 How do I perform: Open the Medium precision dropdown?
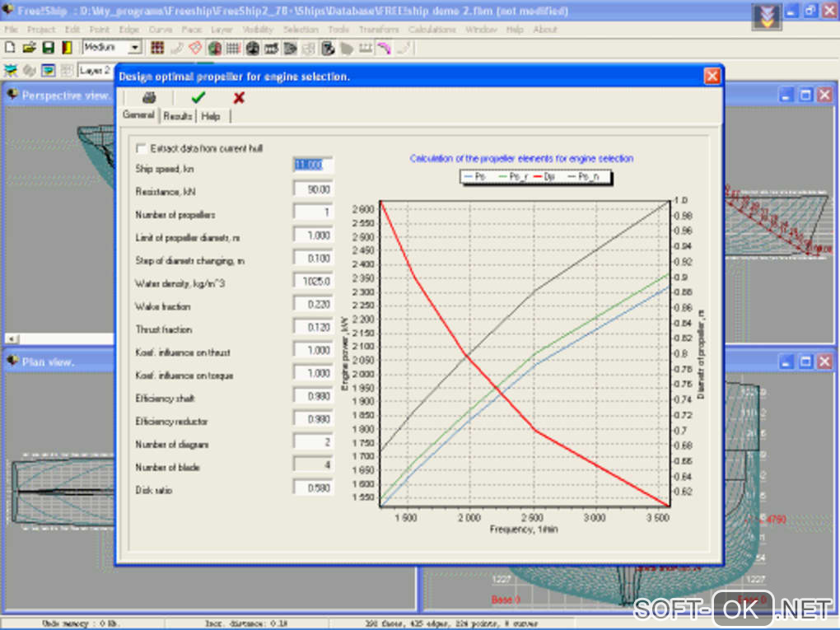[x=135, y=48]
